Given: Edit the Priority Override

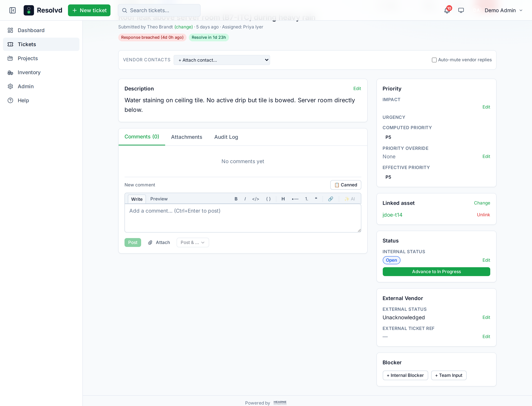Looking at the screenshot, I should (486, 156).
